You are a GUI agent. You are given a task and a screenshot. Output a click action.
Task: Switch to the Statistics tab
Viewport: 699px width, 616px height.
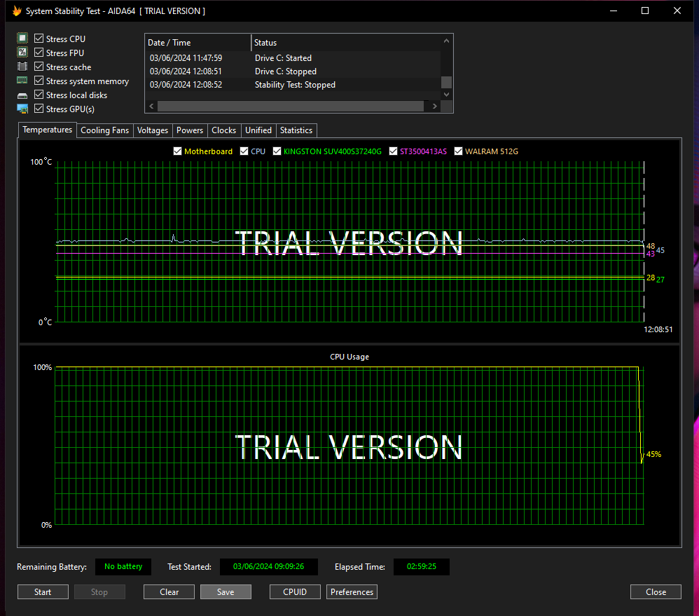tap(296, 130)
